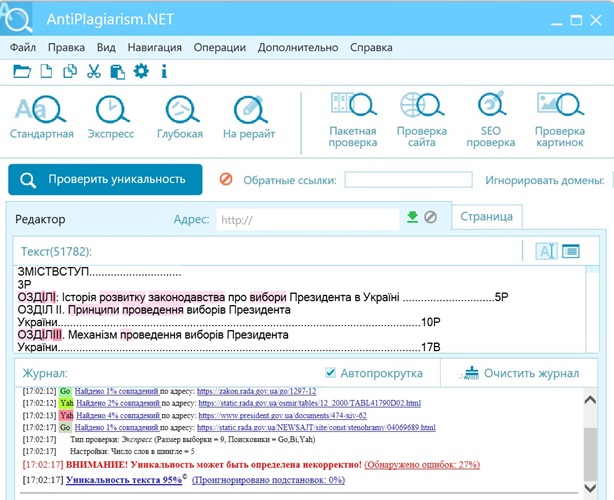Click the gray stop icon next to address field

[430, 217]
